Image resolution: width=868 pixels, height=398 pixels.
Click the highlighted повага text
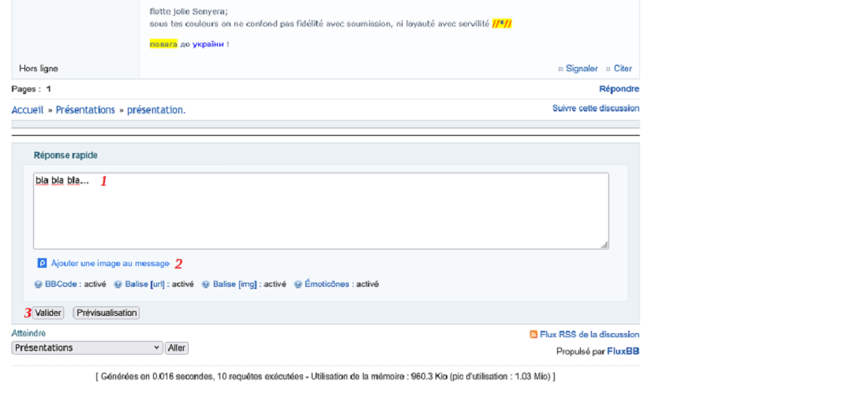[x=163, y=44]
